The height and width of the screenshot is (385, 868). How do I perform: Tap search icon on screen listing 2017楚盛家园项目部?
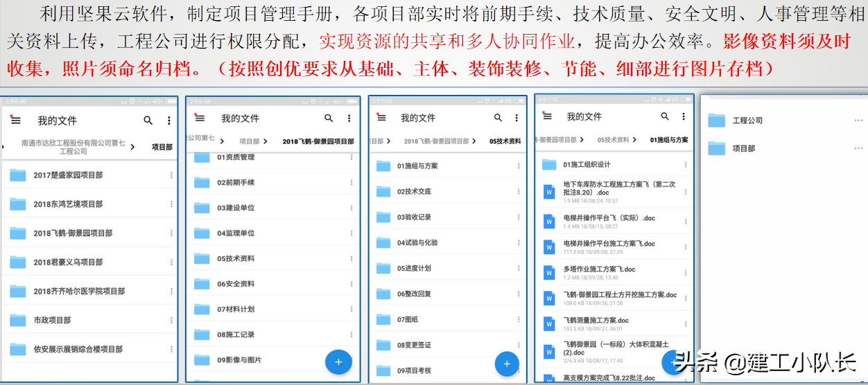(x=148, y=120)
